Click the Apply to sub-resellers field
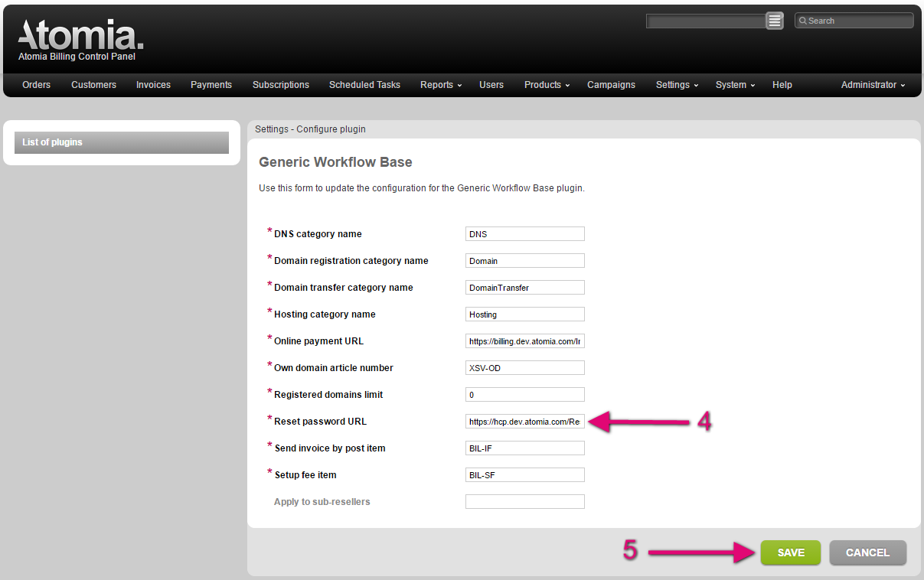Image resolution: width=924 pixels, height=580 pixels. (525, 502)
